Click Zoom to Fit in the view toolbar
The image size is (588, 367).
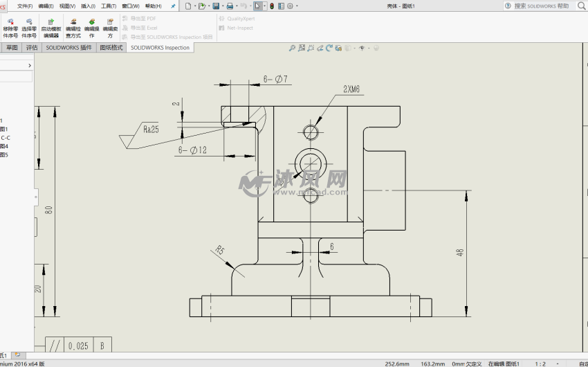[x=292, y=48]
